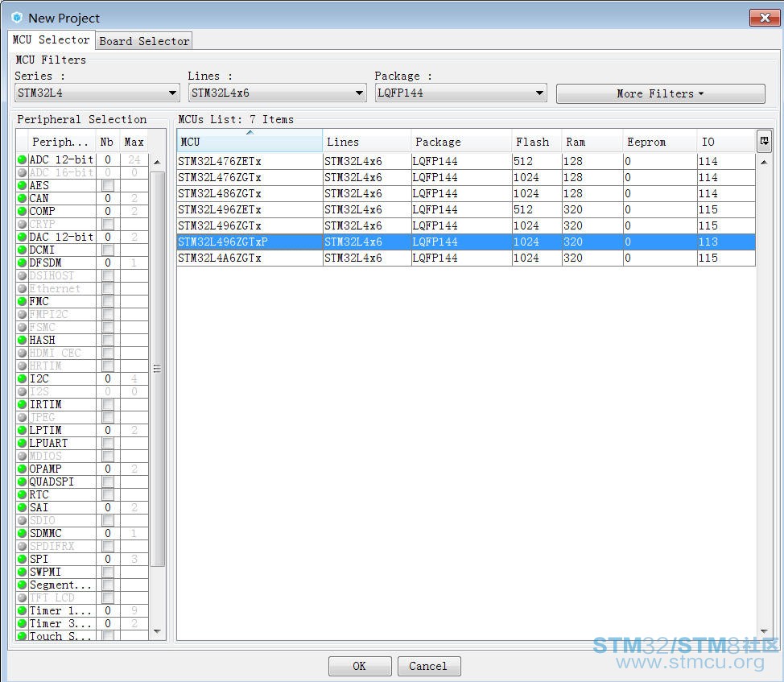Select the STM32L4A6ZGTx row
Image resolution: width=784 pixels, height=682 pixels.
point(466,258)
